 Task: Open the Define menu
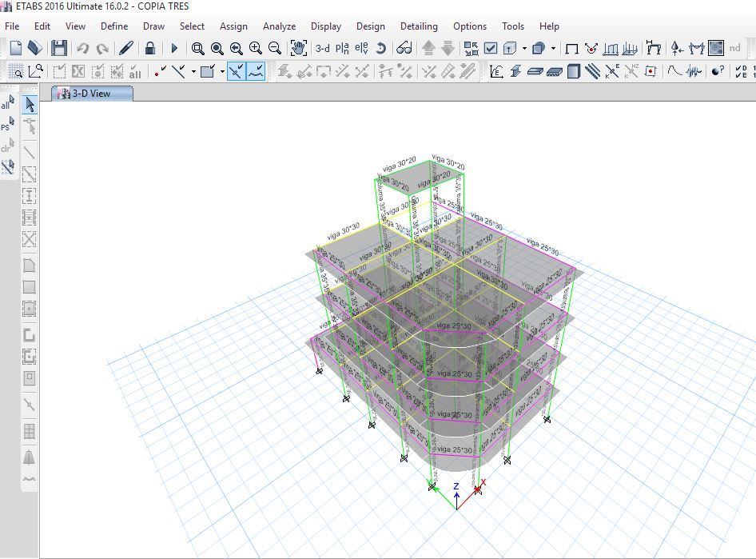point(114,26)
